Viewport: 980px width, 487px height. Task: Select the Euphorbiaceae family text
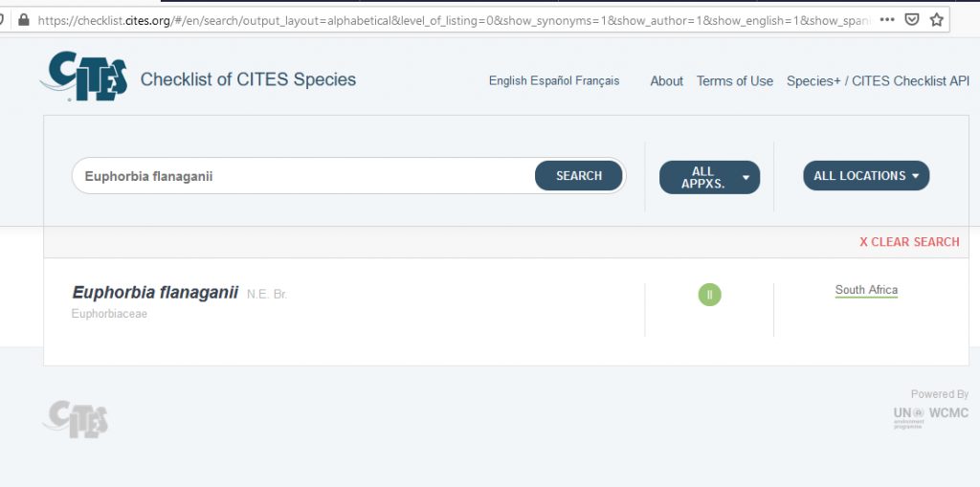point(109,314)
